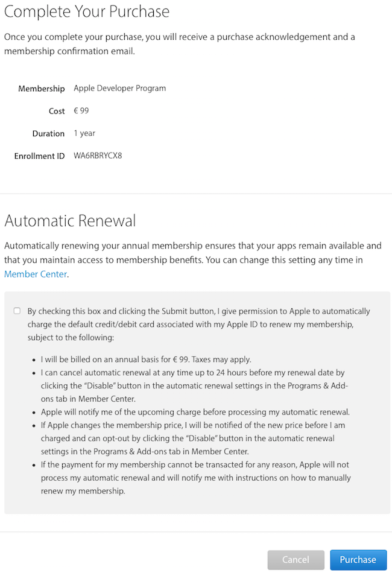Enable the automatic renewal permission checkbox
The image size is (392, 576).
17,311
